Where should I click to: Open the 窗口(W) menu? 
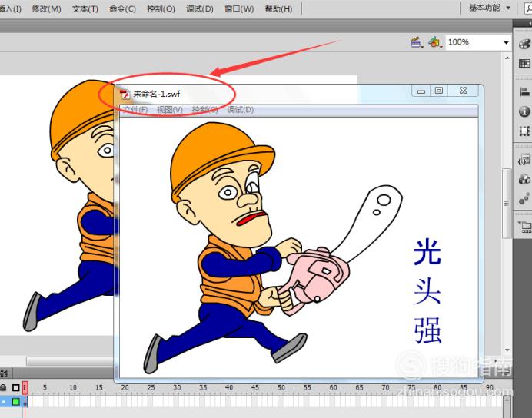click(x=239, y=8)
